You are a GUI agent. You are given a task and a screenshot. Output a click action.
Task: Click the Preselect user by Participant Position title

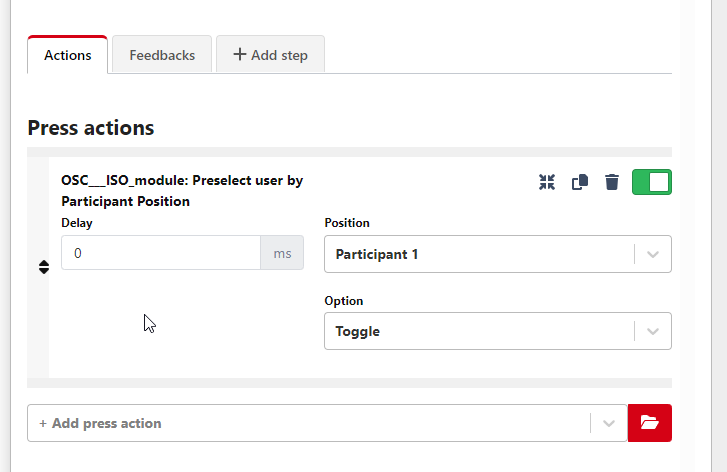coord(181,190)
